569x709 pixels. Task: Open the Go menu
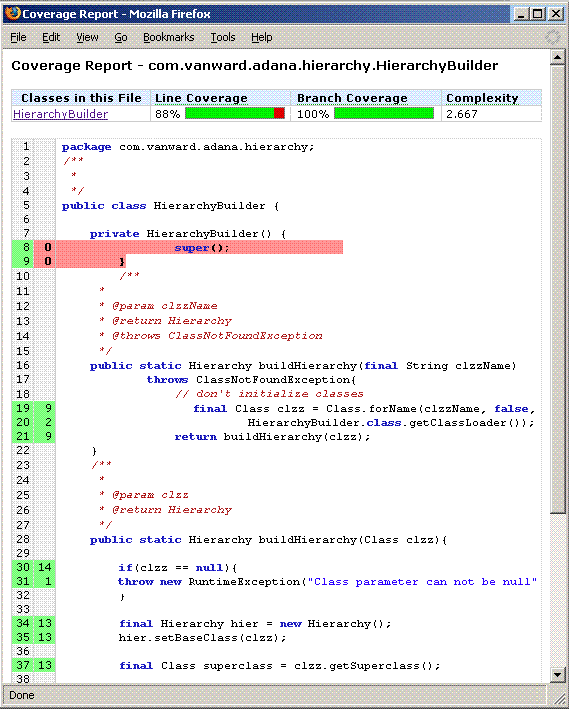tap(120, 37)
